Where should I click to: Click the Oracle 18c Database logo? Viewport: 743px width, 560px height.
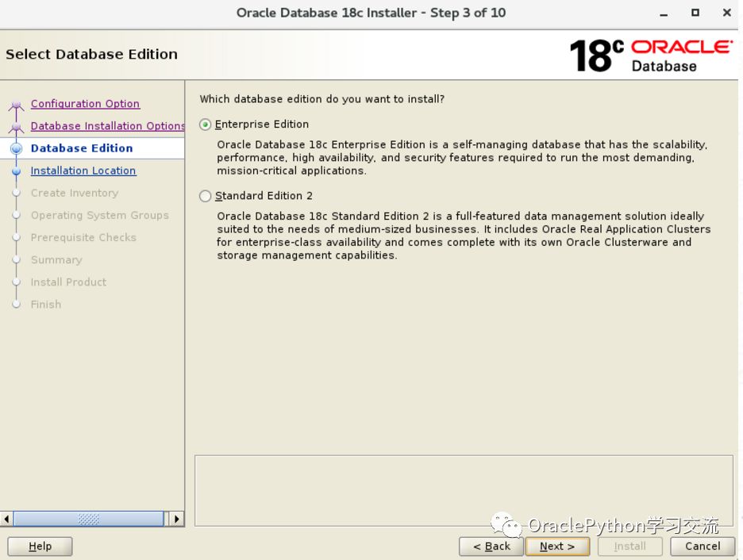click(x=651, y=56)
